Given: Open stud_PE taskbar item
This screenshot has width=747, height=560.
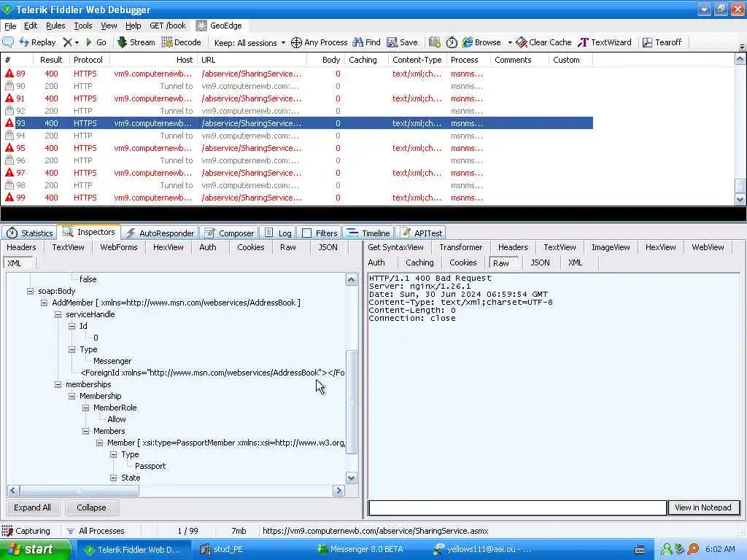Looking at the screenshot, I should pos(222,550).
